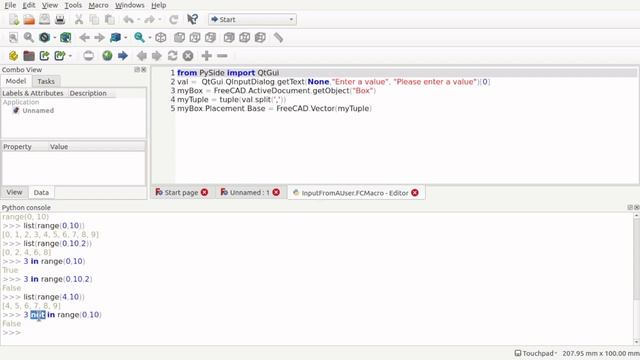Screen dimensions: 640x360
Task: Click the bounding box cube icon
Action: click(x=66, y=38)
